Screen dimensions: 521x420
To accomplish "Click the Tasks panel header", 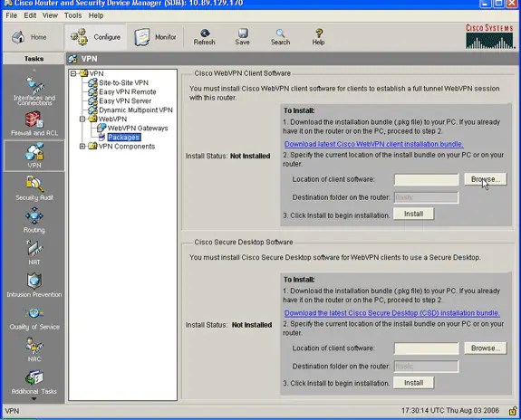I will click(x=34, y=59).
